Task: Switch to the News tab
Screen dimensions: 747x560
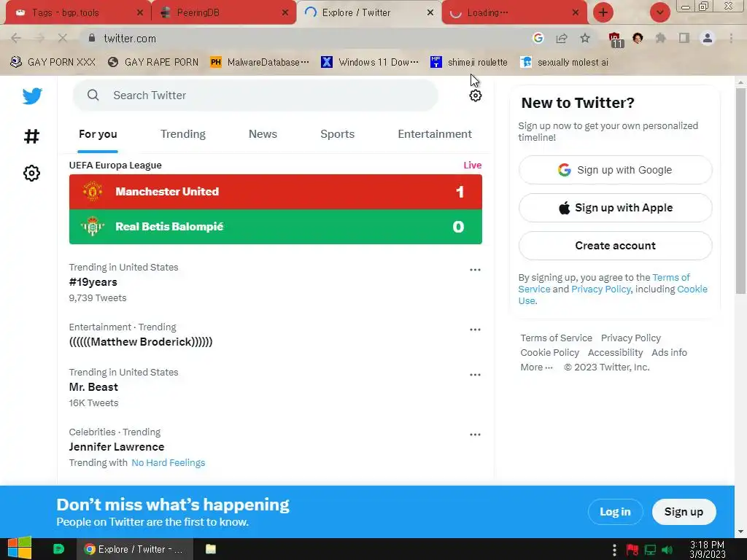Action: (x=263, y=134)
